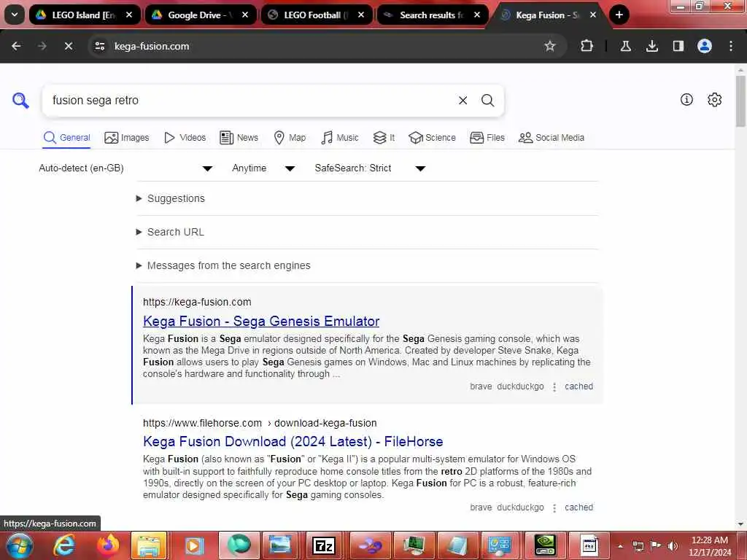Click the SearXNG magnifier logo
This screenshot has width=747, height=560.
[20, 101]
